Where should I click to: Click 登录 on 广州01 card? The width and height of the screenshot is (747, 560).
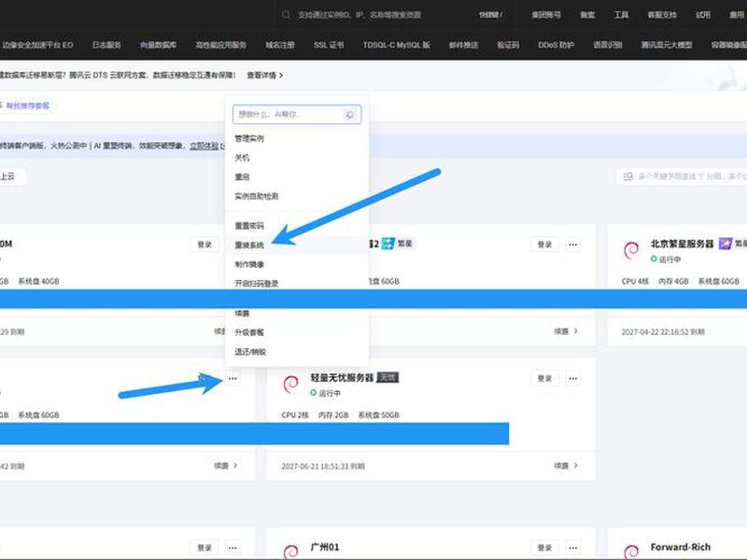click(544, 548)
